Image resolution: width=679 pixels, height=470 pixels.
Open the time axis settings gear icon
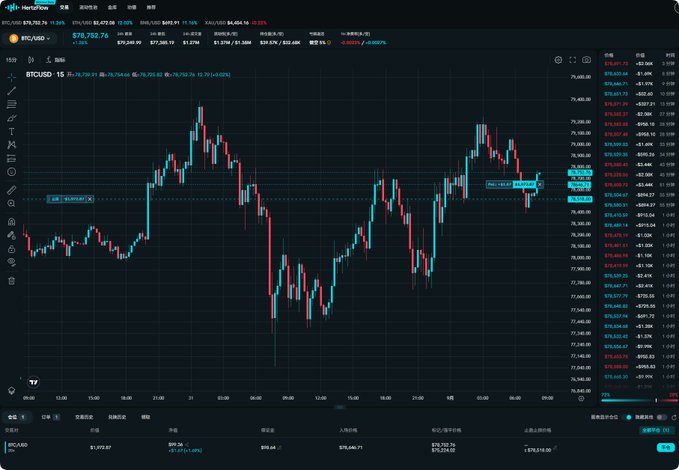coord(581,398)
